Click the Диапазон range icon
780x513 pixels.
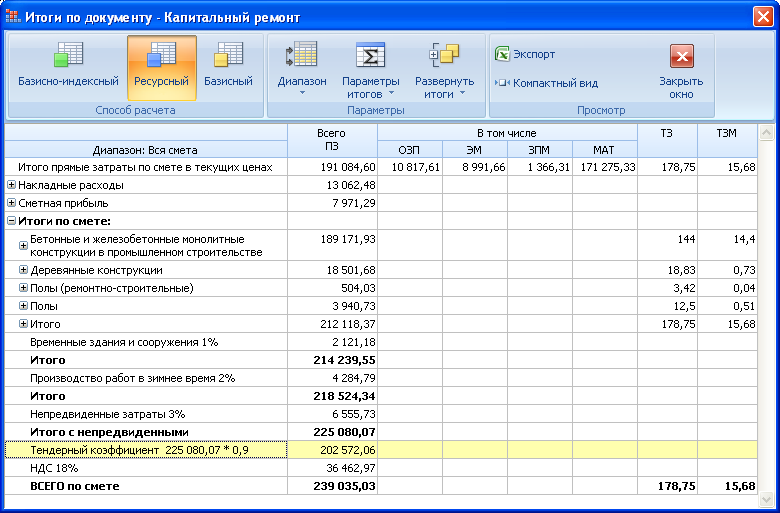(x=301, y=56)
